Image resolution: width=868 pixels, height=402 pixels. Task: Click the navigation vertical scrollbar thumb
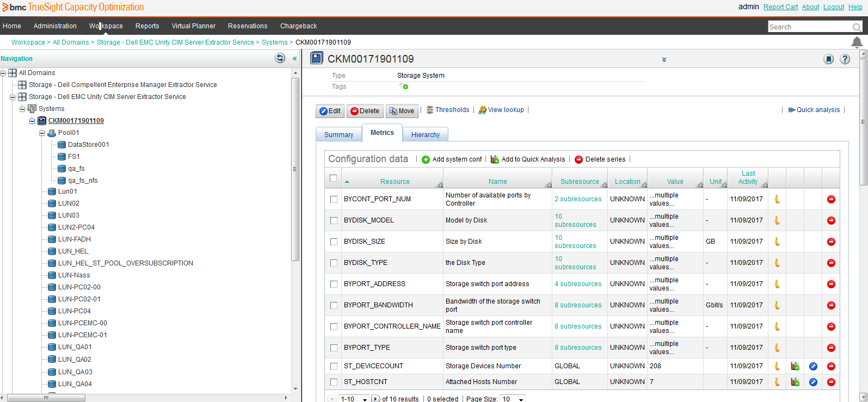[x=295, y=169]
